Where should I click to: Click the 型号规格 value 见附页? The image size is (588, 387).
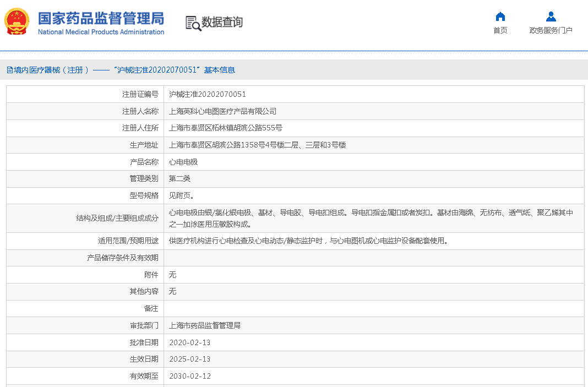click(x=181, y=195)
